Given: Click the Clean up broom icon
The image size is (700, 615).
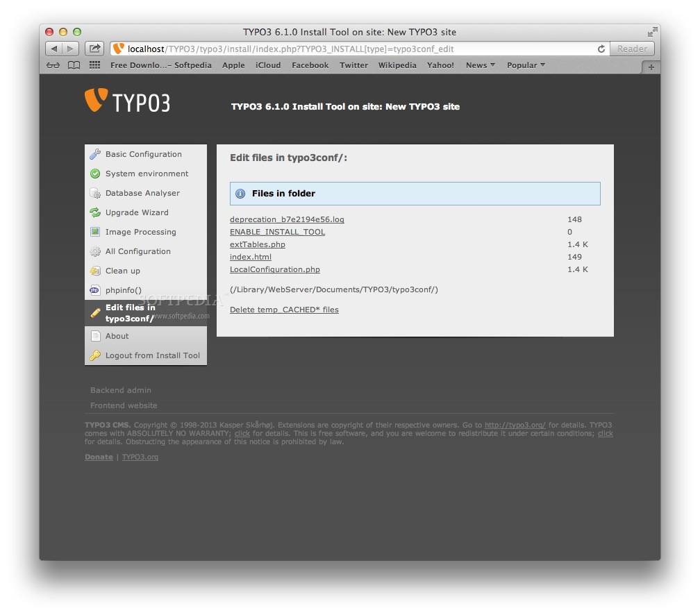Looking at the screenshot, I should (x=95, y=271).
